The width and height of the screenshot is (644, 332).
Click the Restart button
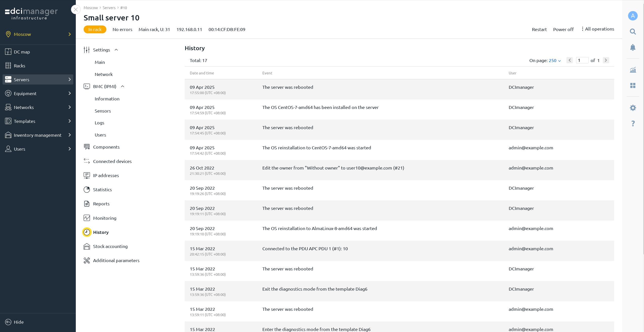pyautogui.click(x=539, y=29)
